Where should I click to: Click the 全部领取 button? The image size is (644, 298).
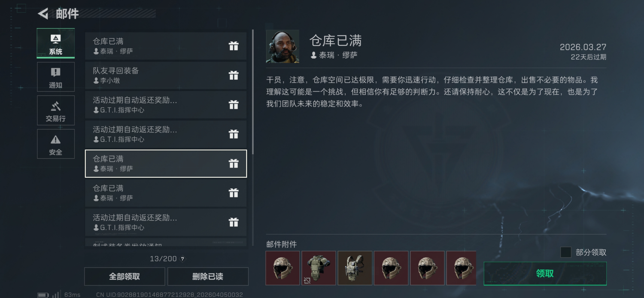pyautogui.click(x=125, y=276)
